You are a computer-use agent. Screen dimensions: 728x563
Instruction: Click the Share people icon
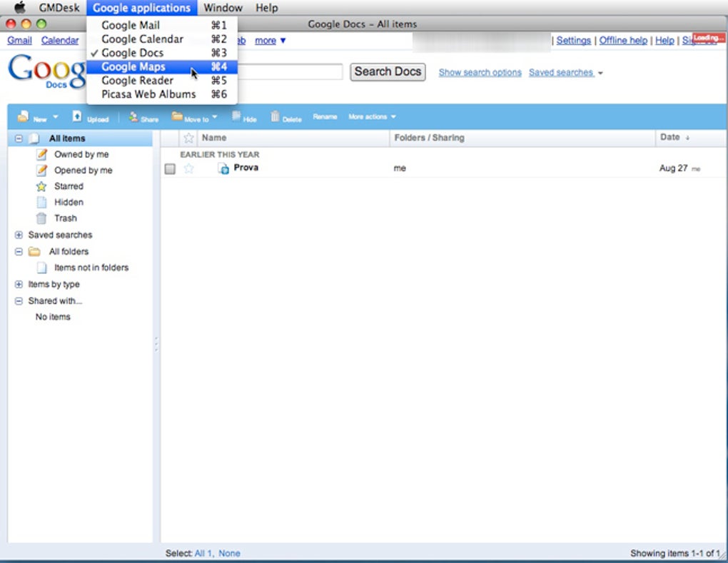(x=133, y=116)
